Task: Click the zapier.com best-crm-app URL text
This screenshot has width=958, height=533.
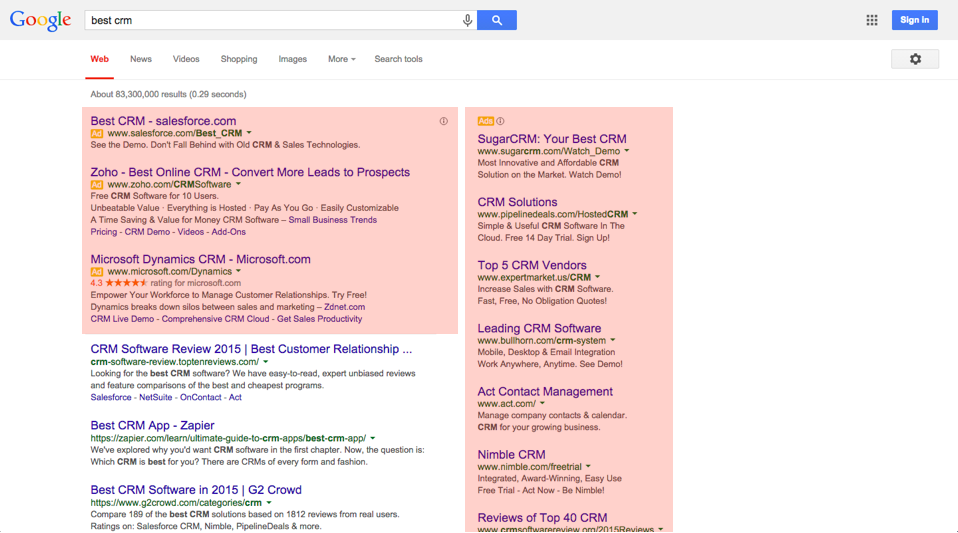Action: point(229,438)
